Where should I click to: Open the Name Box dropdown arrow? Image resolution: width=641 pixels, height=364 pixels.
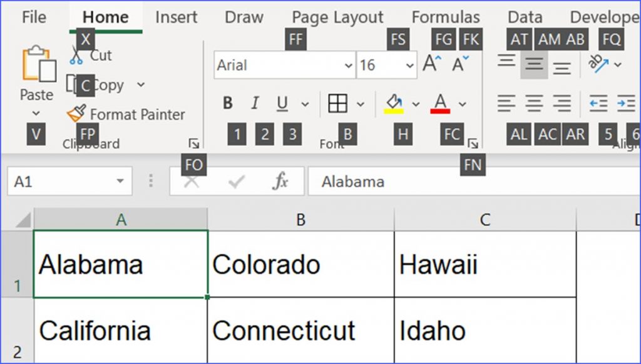tap(120, 182)
